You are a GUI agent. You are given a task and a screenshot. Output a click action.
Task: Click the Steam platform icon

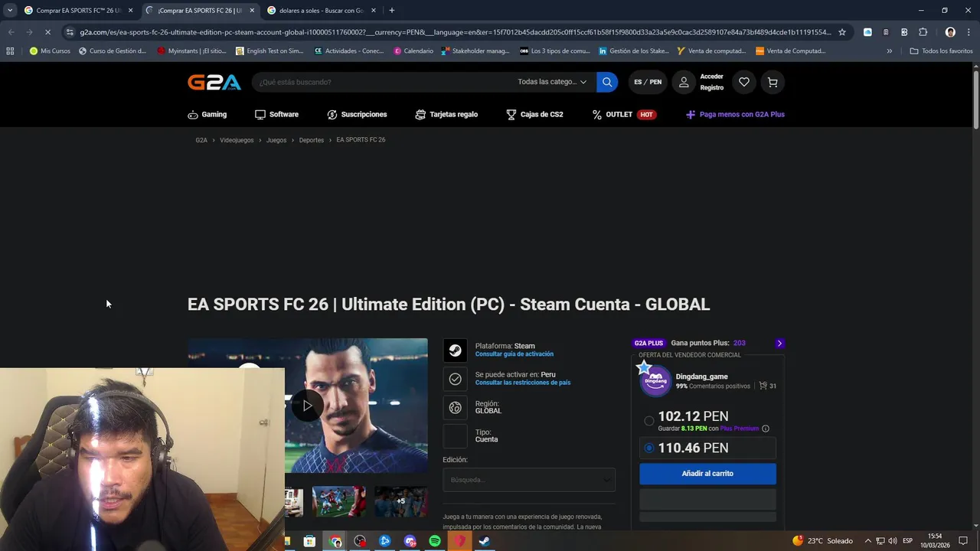point(455,350)
